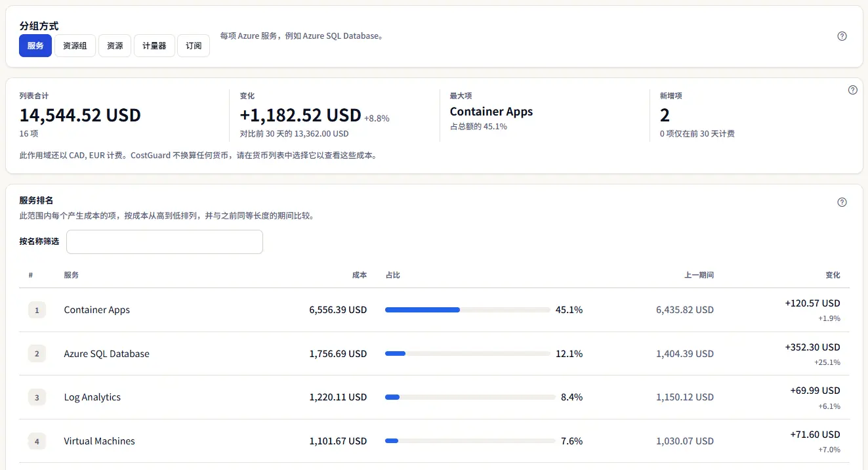The image size is (868, 470).
Task: Click rank badge 3
Action: (37, 397)
